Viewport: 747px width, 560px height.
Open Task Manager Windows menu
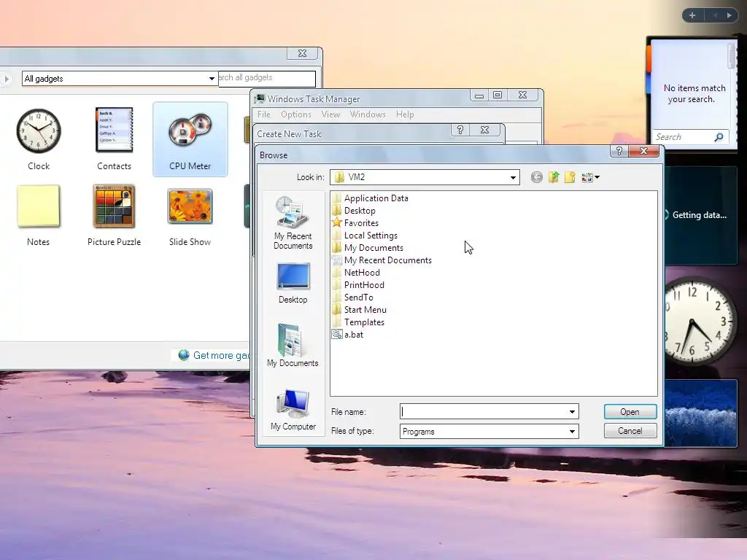click(x=368, y=114)
